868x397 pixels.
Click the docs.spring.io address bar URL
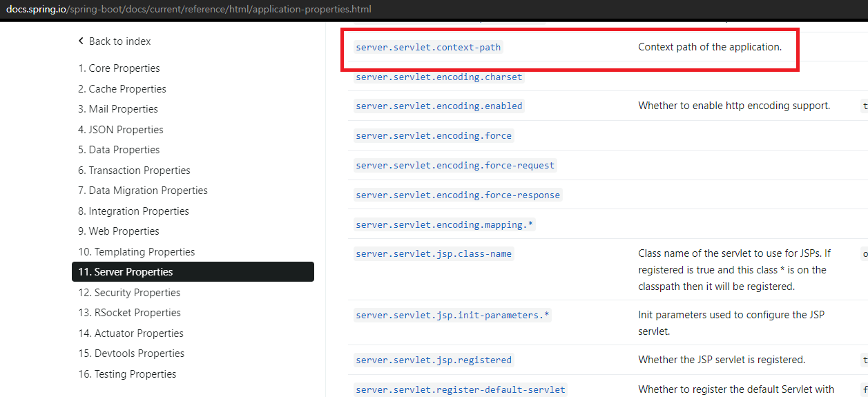pos(189,9)
